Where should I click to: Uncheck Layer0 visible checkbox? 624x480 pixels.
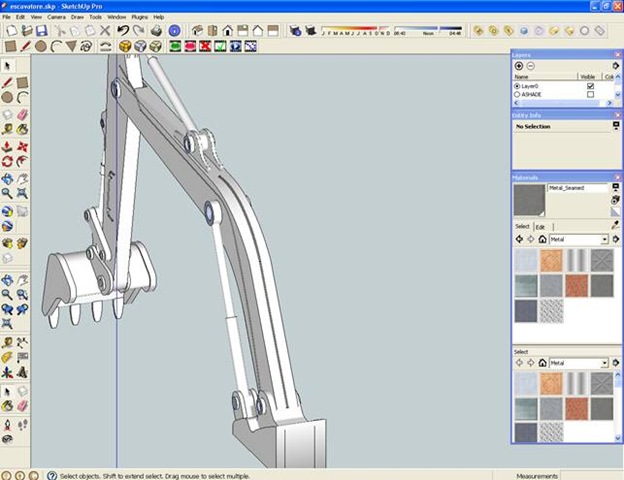(590, 86)
